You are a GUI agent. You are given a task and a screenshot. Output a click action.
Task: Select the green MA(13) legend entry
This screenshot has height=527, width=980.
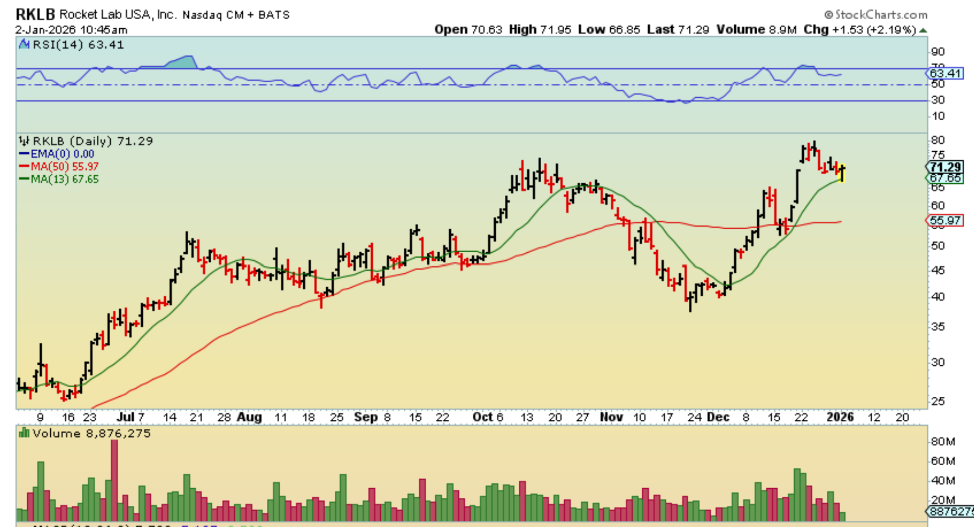point(58,179)
